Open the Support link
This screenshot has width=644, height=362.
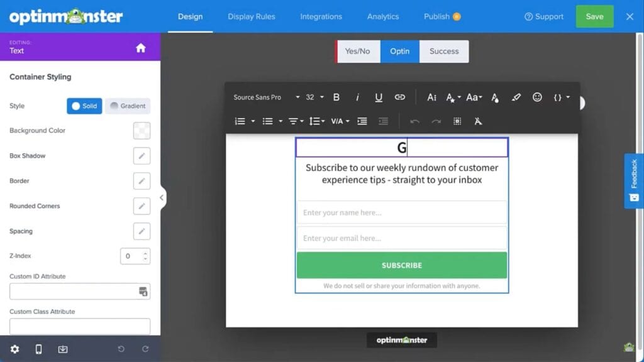coord(544,16)
